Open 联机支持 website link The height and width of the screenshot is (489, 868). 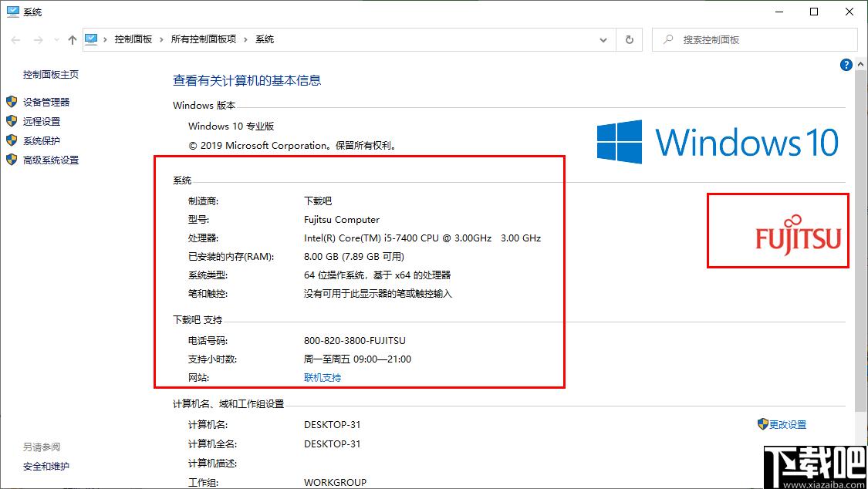(323, 378)
